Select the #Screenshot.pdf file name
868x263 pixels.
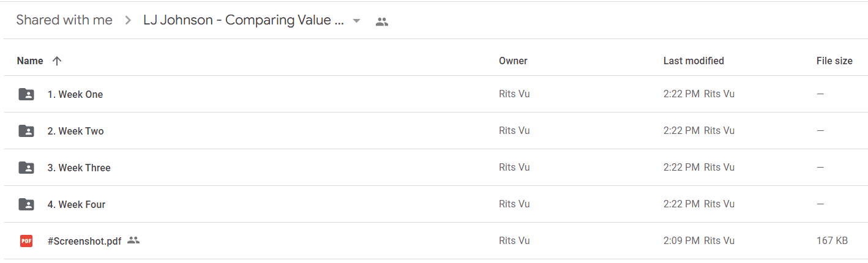pos(84,241)
